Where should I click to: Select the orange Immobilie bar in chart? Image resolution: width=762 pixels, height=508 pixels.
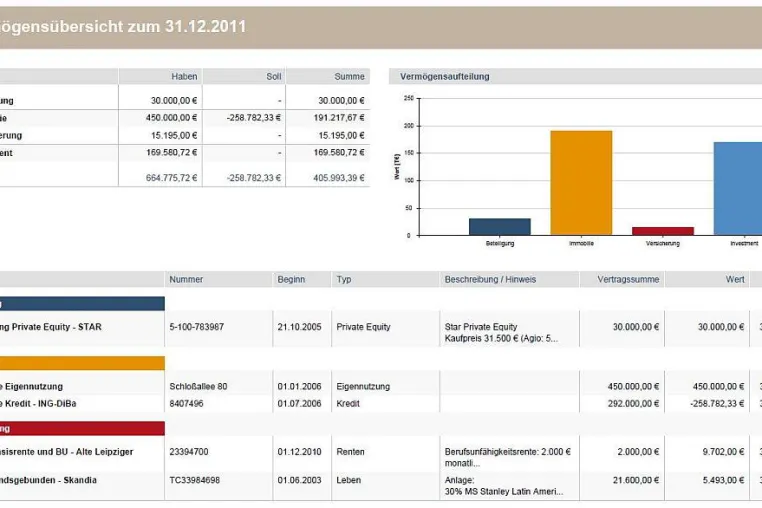click(x=581, y=183)
